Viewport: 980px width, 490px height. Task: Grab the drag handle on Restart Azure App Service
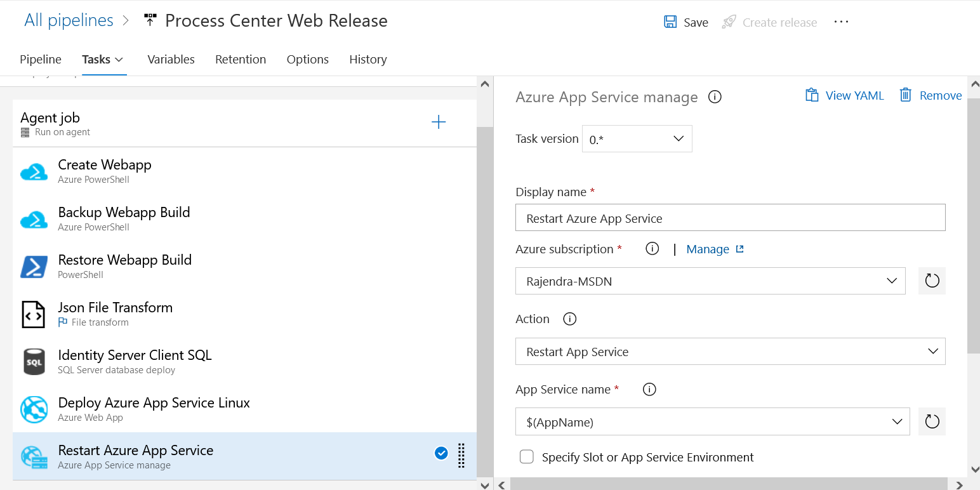click(461, 456)
